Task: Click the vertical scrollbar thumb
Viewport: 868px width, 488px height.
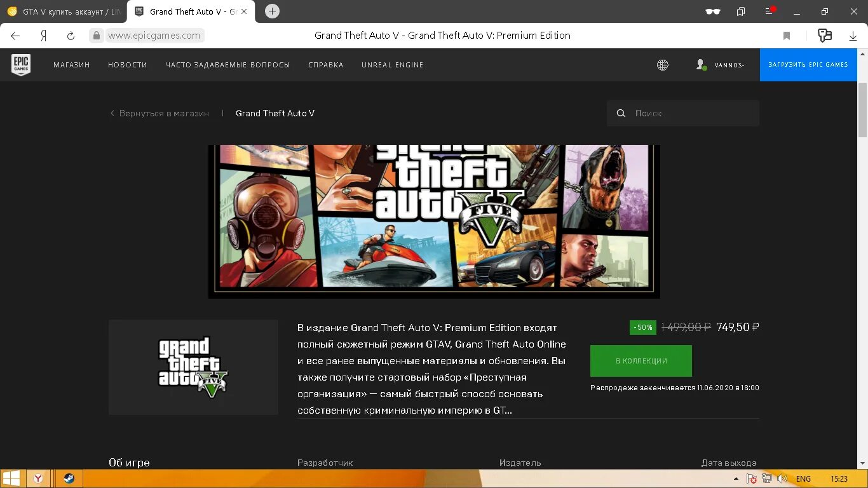Action: click(862, 109)
